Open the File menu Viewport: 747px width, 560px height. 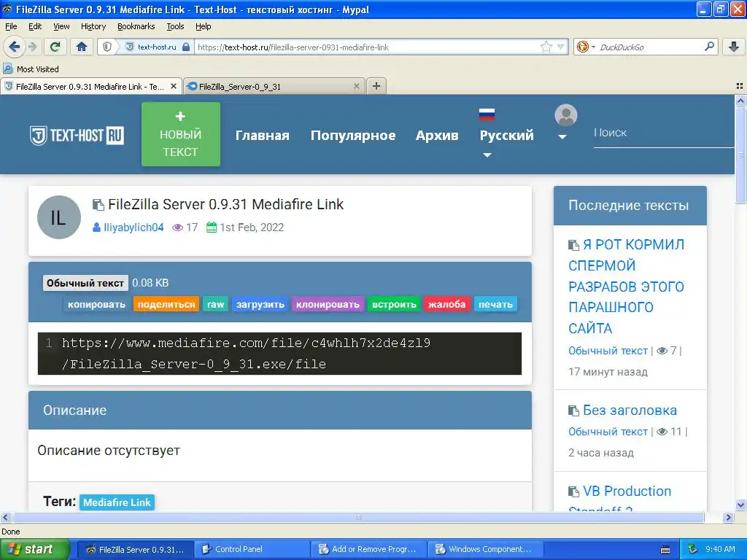(x=11, y=26)
